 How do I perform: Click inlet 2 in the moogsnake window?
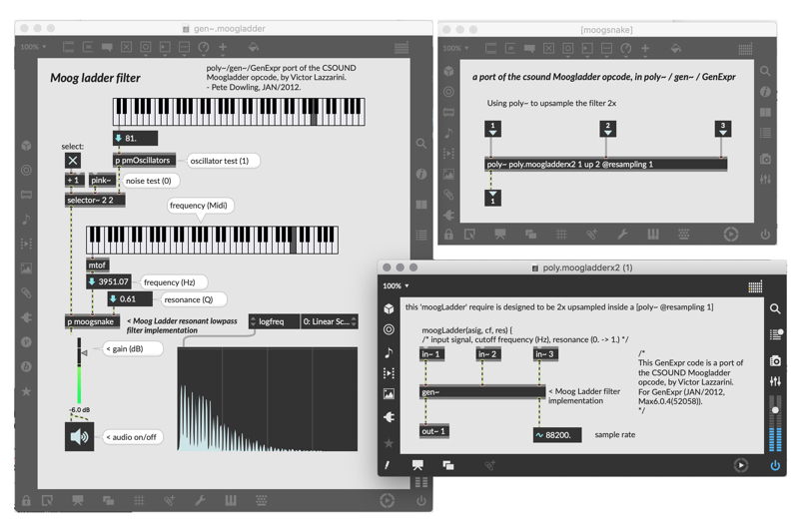(608, 129)
